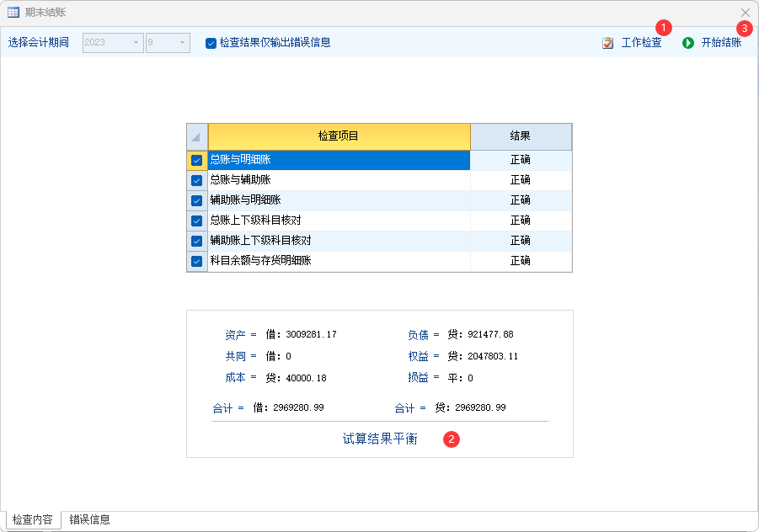The width and height of the screenshot is (759, 532).
Task: Click the 工作检查 button label
Action: click(x=641, y=43)
